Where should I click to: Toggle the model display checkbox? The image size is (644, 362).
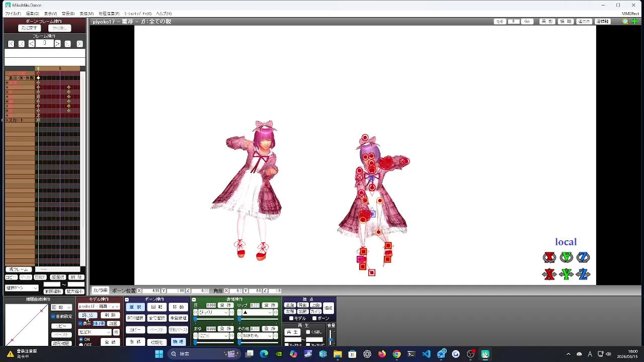80,323
